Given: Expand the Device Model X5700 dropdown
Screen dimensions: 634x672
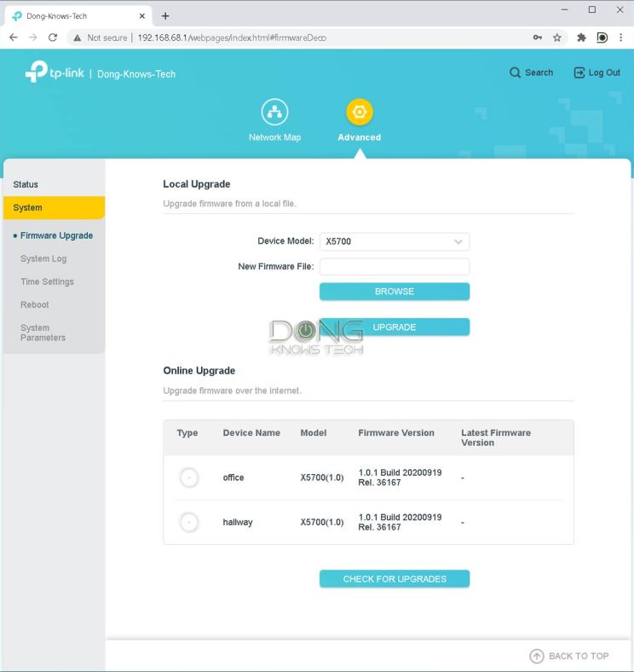Looking at the screenshot, I should tap(395, 241).
